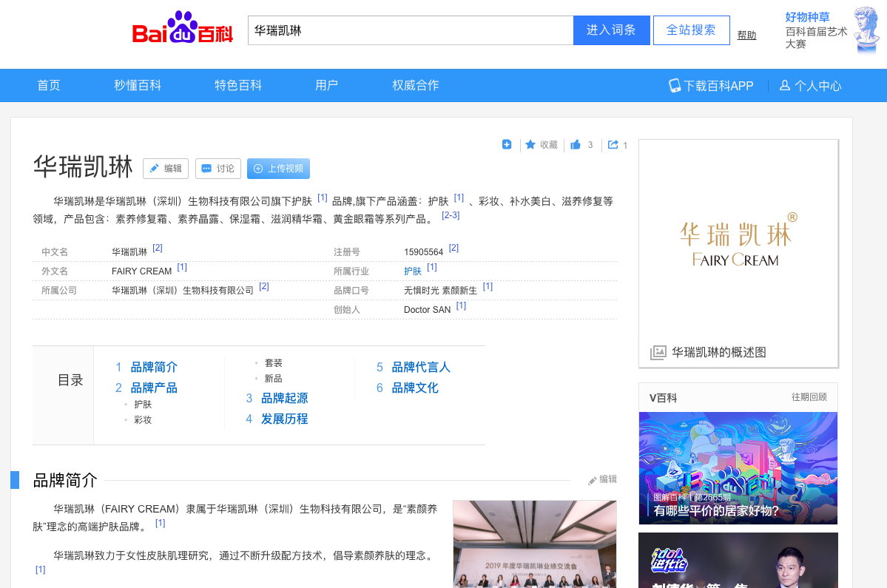
Task: Click reference [2] next to 注册号 15905564
Action: [453, 249]
